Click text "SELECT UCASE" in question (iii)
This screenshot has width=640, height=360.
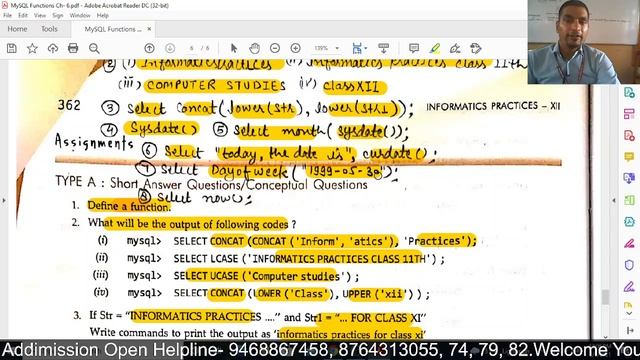[x=206, y=276]
